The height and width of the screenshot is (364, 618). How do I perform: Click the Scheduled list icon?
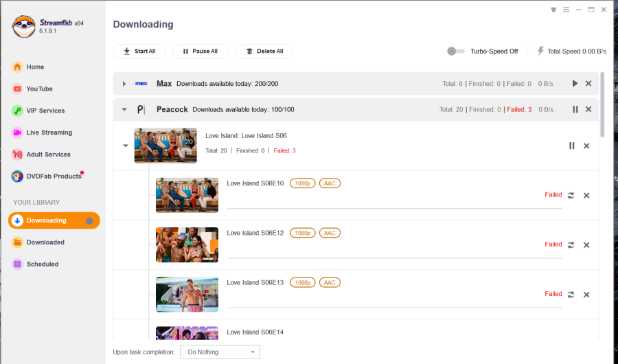pos(17,264)
